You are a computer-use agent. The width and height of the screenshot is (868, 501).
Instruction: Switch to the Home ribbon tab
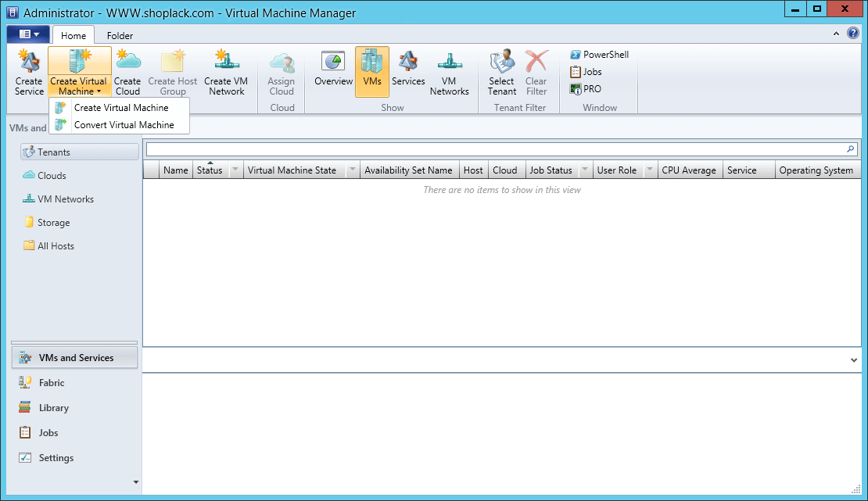[x=73, y=35]
